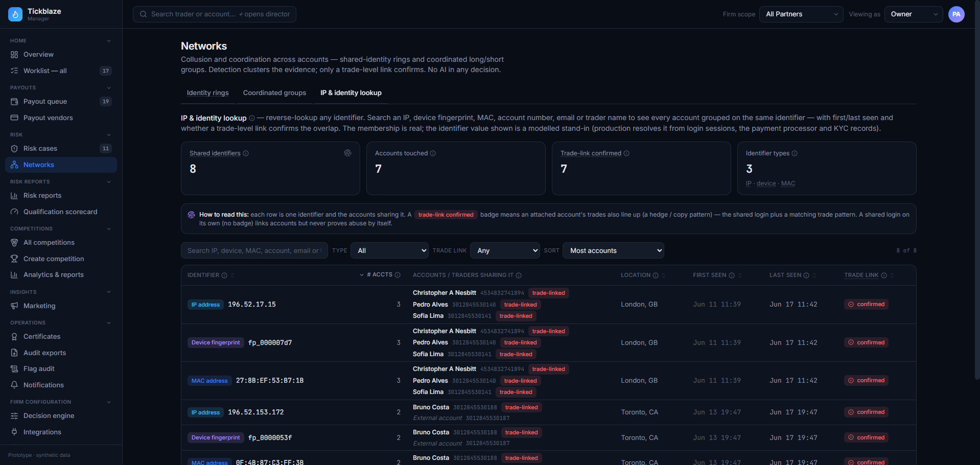980x465 pixels.
Task: Click Trade Link column header to sort
Action: [x=861, y=275]
